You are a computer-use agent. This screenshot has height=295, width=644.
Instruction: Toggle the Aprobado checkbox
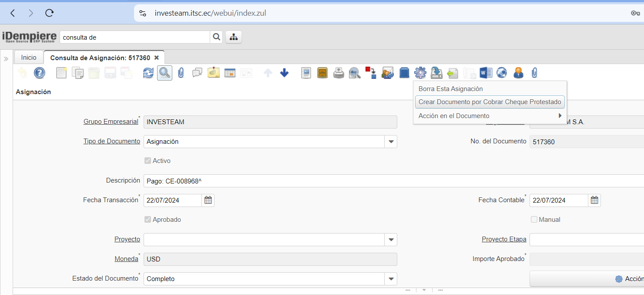coord(148,220)
